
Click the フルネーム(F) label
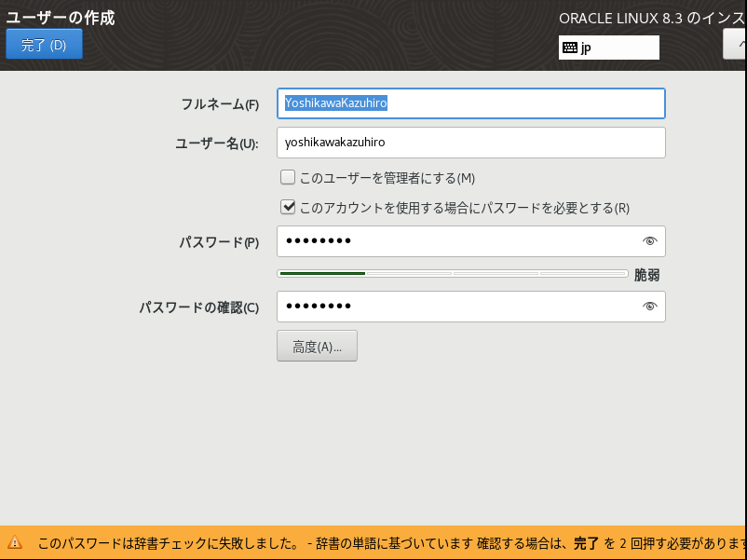(220, 104)
